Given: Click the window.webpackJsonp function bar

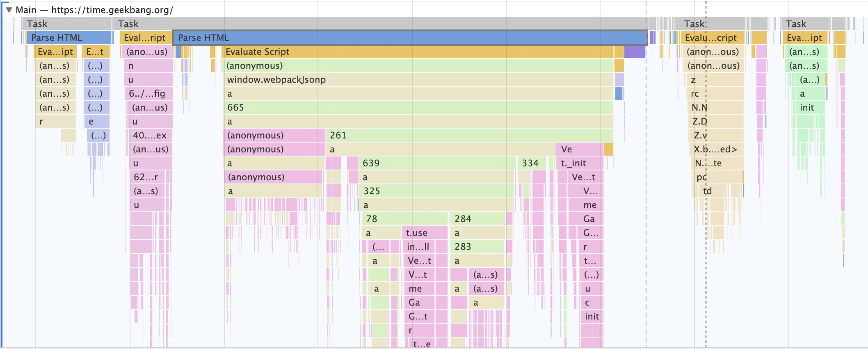Looking at the screenshot, I should click(418, 79).
